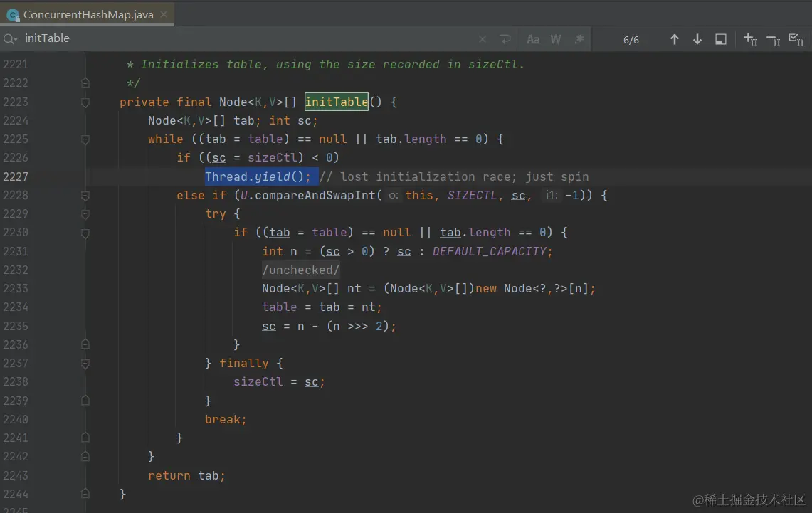Toggle Words (W) search option

pos(556,39)
